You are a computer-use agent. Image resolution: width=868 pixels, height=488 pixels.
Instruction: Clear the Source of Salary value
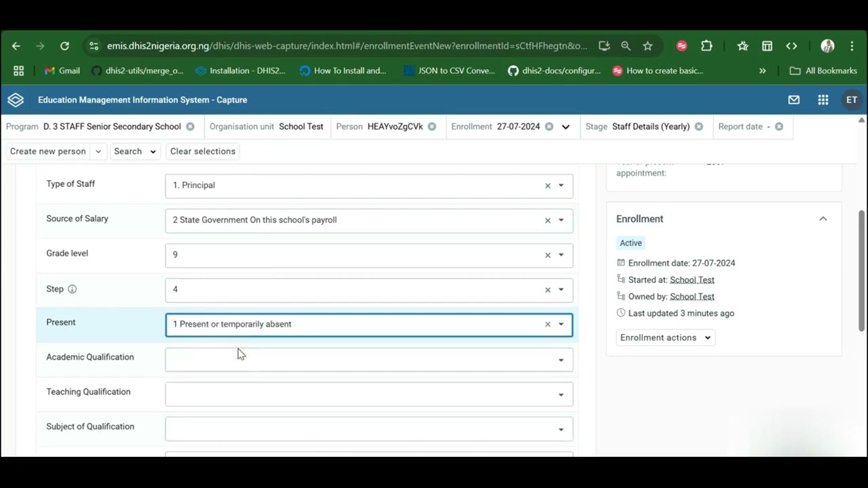[x=548, y=220]
